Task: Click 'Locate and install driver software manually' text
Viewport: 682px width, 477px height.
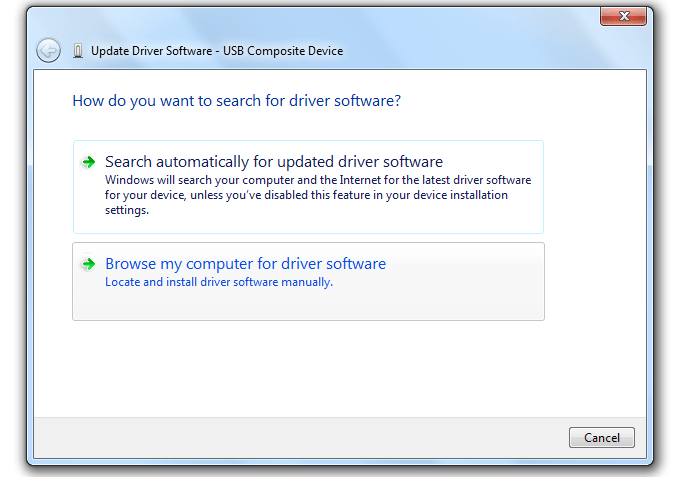Action: [218, 282]
